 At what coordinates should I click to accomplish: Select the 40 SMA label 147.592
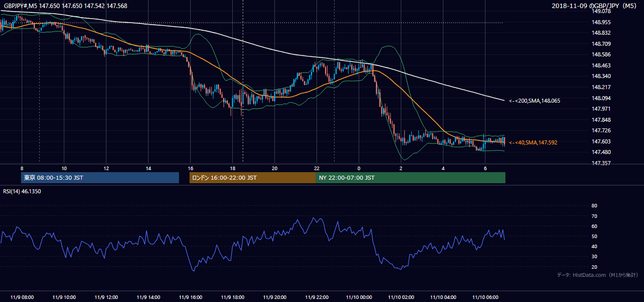[x=533, y=142]
